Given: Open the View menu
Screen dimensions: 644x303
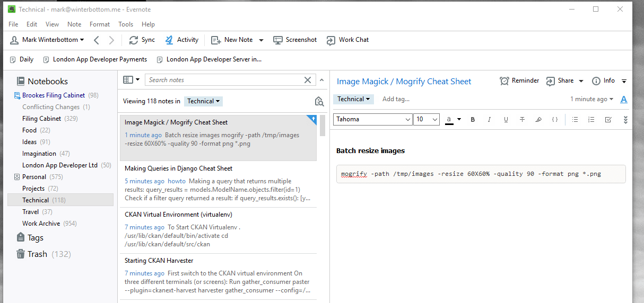Looking at the screenshot, I should click(x=53, y=24).
